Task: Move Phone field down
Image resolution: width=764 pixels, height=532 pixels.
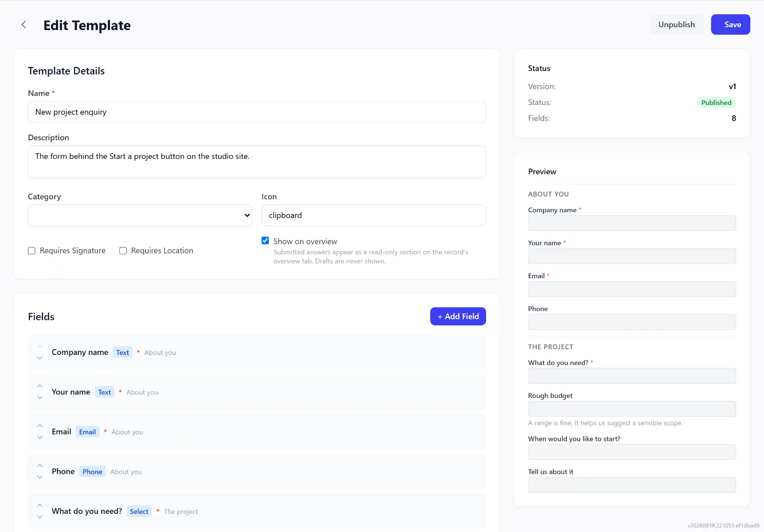Action: pyautogui.click(x=40, y=477)
